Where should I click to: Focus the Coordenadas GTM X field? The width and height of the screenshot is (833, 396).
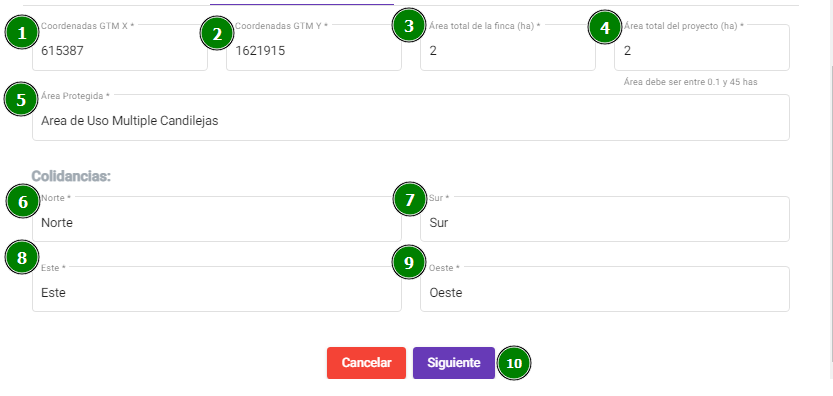coord(120,48)
